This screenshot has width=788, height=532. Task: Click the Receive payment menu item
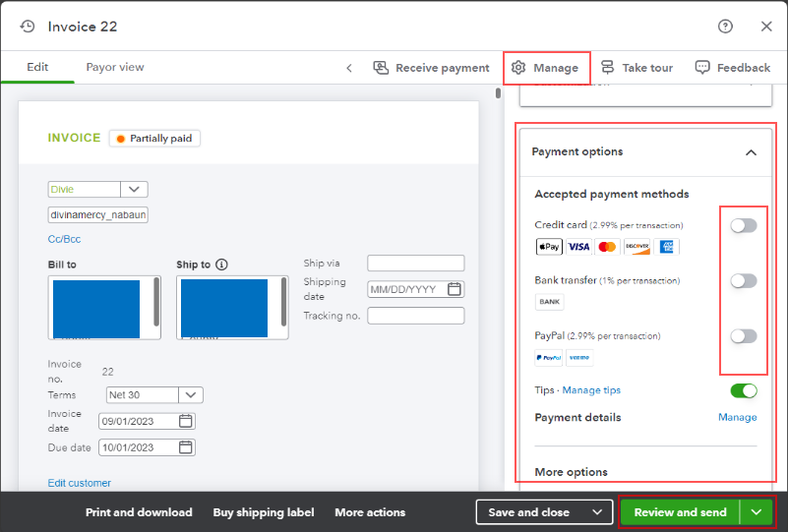pyautogui.click(x=431, y=67)
